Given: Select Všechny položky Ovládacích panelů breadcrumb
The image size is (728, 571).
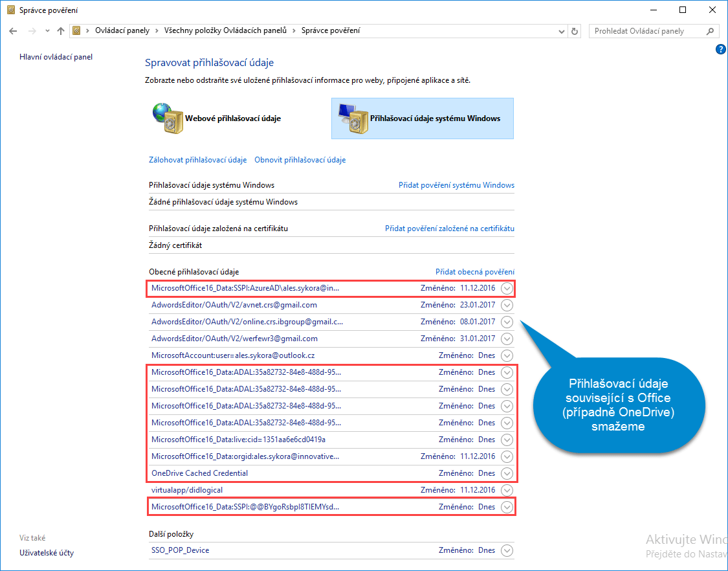Looking at the screenshot, I should coord(225,30).
